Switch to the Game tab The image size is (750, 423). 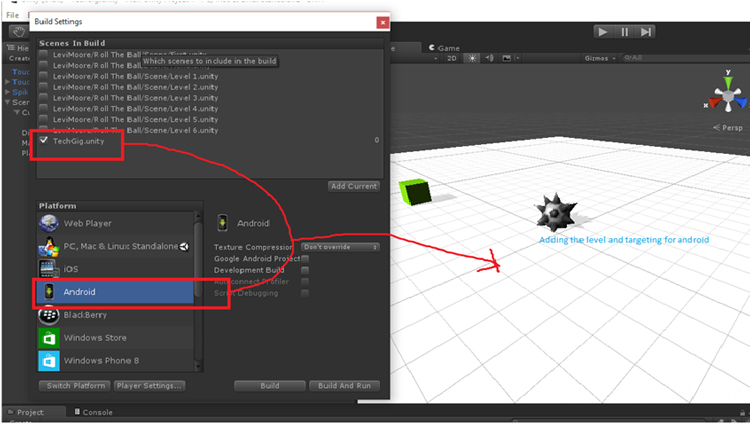pyautogui.click(x=444, y=48)
